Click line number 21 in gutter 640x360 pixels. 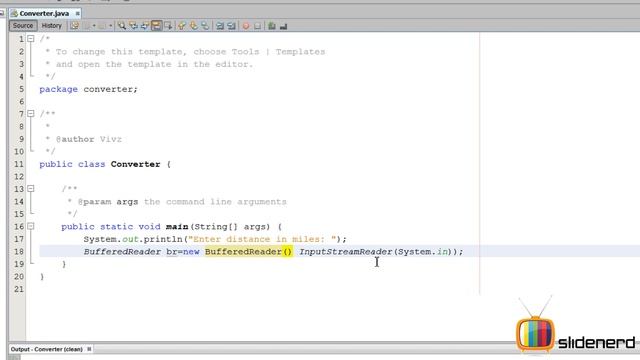coord(19,289)
